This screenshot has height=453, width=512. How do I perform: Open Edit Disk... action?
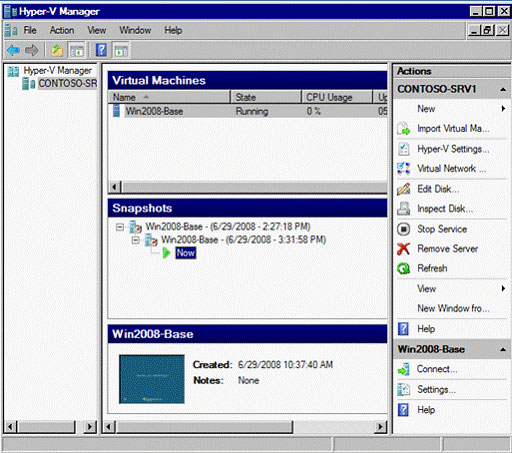[x=438, y=189]
